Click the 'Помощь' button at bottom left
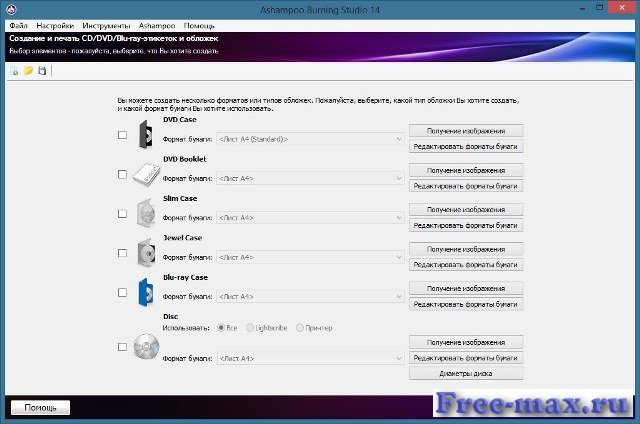640x424 pixels. 40,407
